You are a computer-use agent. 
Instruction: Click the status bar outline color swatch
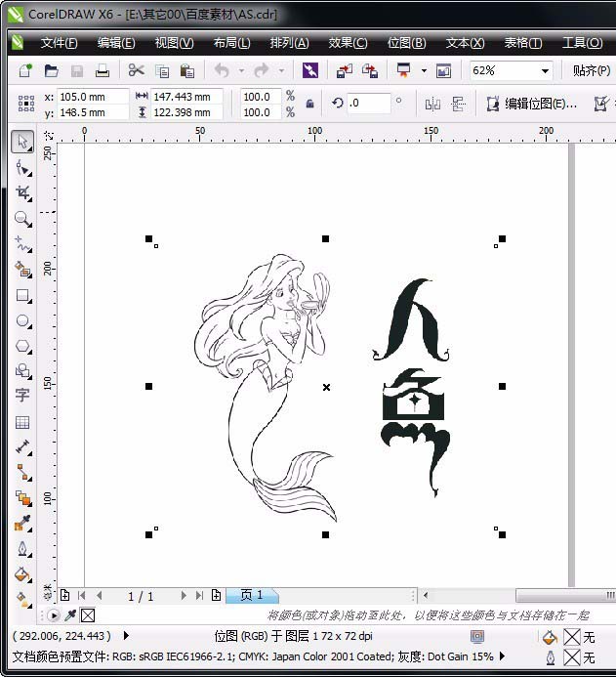pos(572,657)
